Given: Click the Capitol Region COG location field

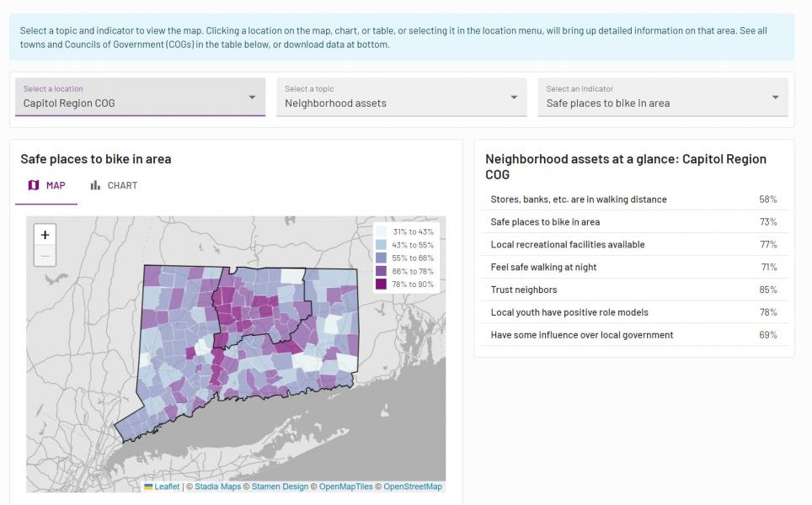Looking at the screenshot, I should (140, 98).
